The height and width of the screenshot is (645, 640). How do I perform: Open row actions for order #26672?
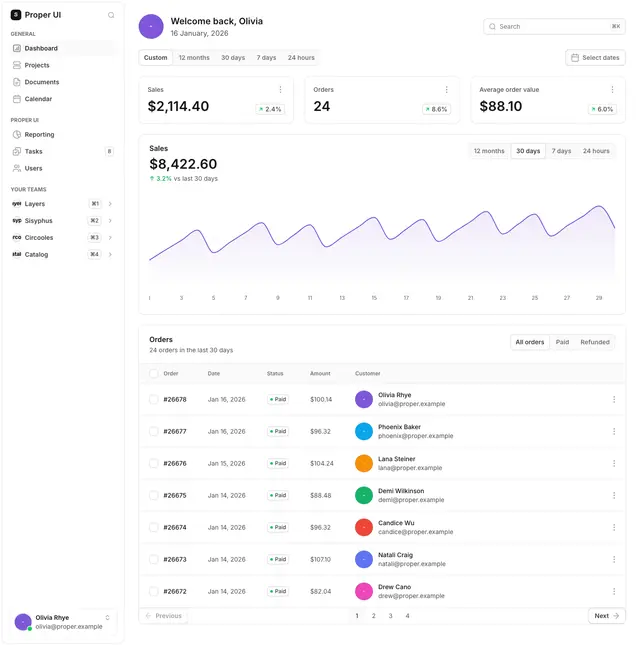[x=614, y=591]
